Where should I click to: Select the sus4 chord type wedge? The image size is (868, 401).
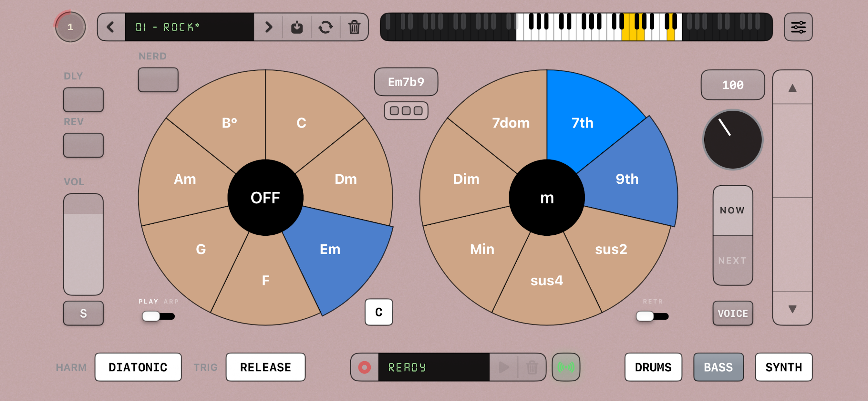[547, 280]
